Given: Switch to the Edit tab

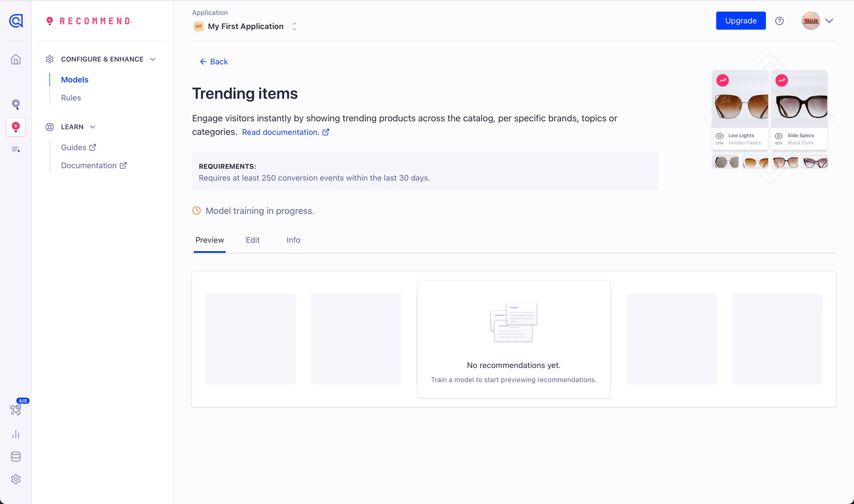Looking at the screenshot, I should tap(252, 240).
